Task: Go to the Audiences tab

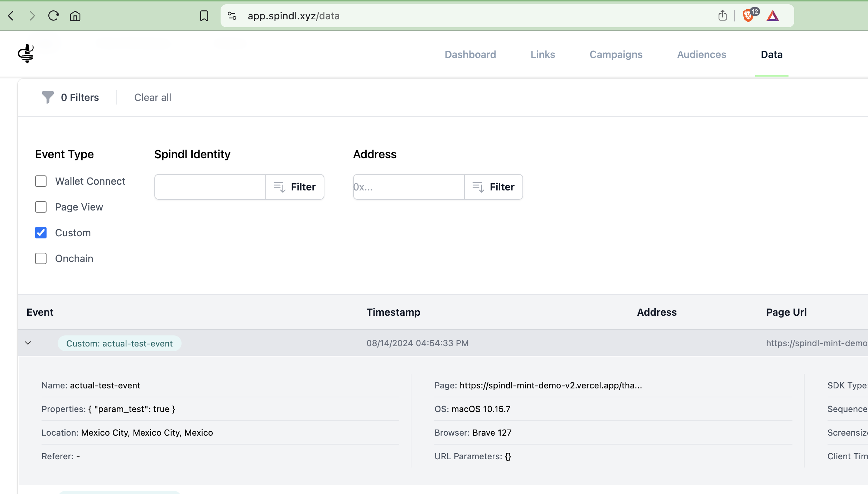Action: pyautogui.click(x=701, y=54)
